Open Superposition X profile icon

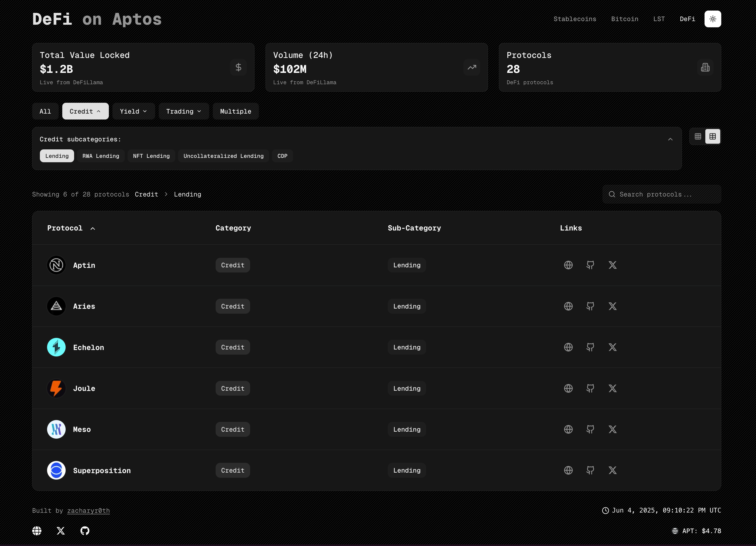(612, 470)
